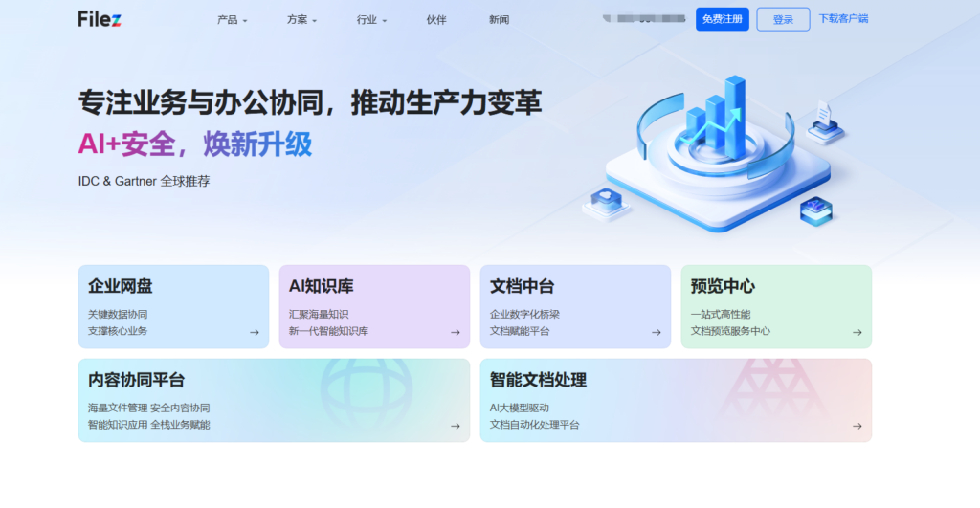Click the bar chart hero illustration
Screen dimensions: 980x508
coord(718,153)
